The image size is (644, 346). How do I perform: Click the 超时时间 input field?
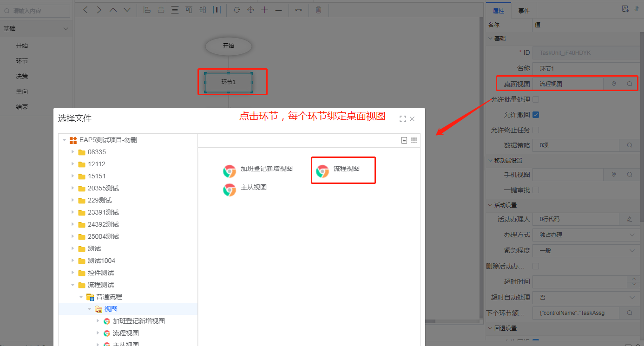579,282
